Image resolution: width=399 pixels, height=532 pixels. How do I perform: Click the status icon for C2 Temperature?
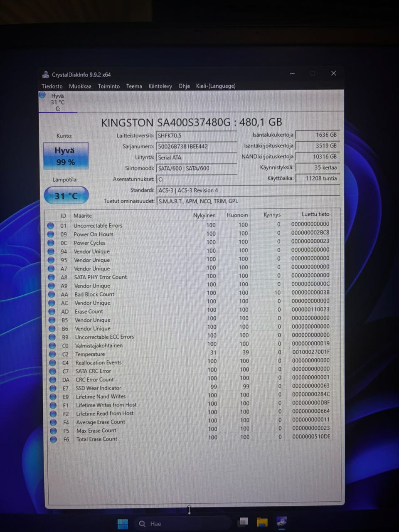[x=52, y=354]
